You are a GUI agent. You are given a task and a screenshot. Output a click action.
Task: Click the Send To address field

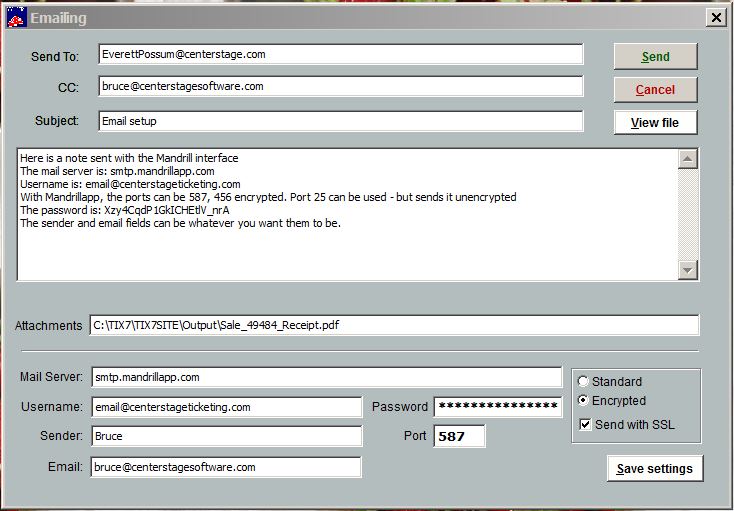pos(341,54)
